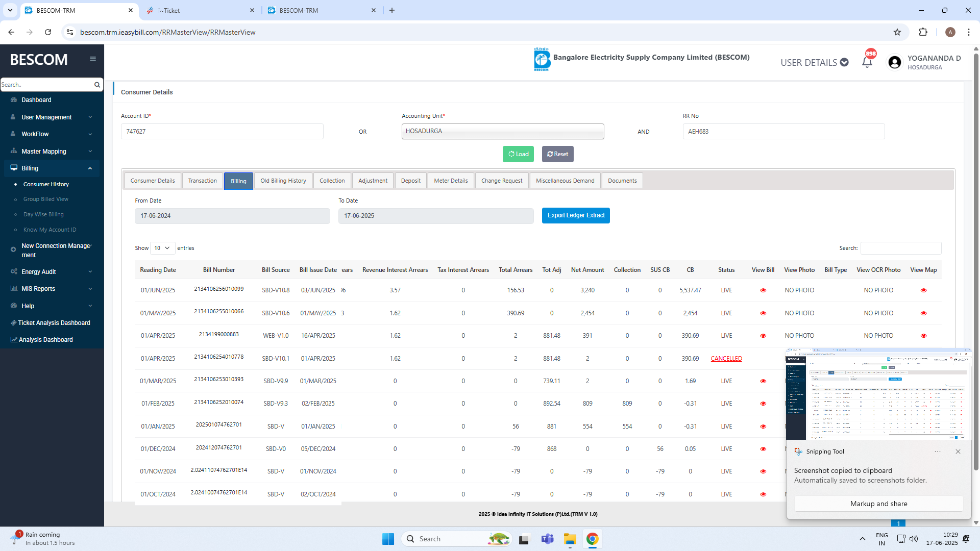Image resolution: width=980 pixels, height=551 pixels.
Task: Open Chrome tab search dropdown arrow
Action: (10, 10)
